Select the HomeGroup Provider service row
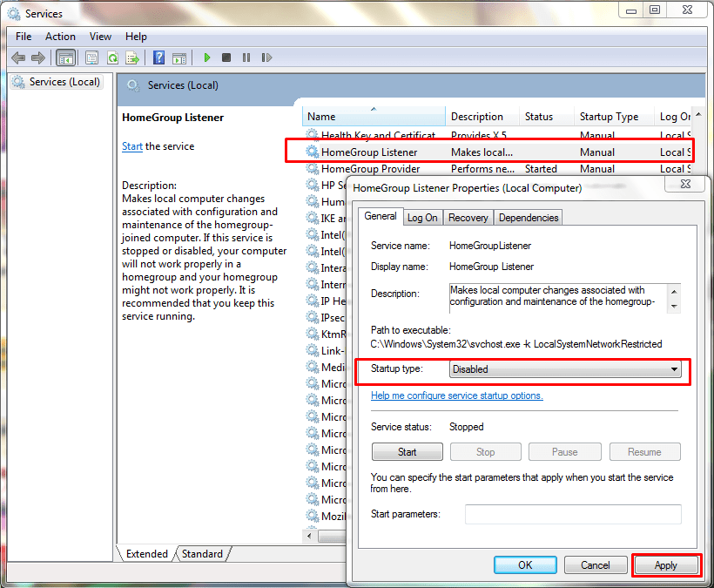This screenshot has width=714, height=588. point(498,169)
